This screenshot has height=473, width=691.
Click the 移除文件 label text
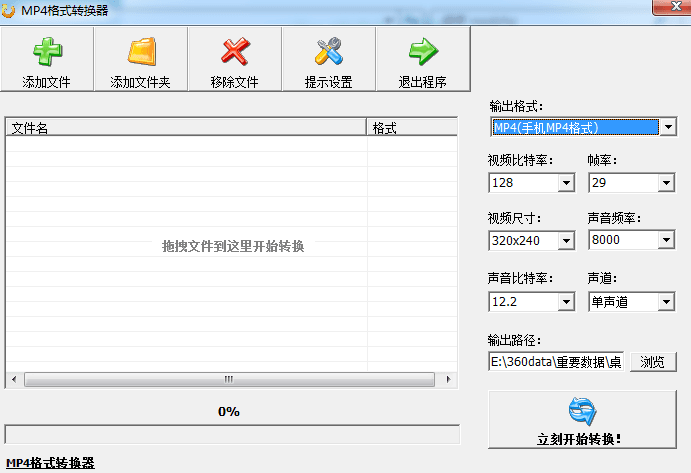[234, 82]
